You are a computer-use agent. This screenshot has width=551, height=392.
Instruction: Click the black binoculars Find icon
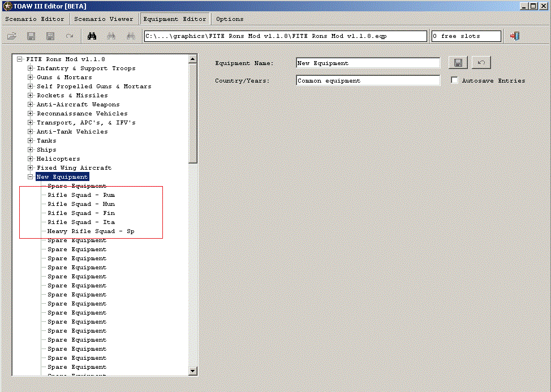coord(92,36)
